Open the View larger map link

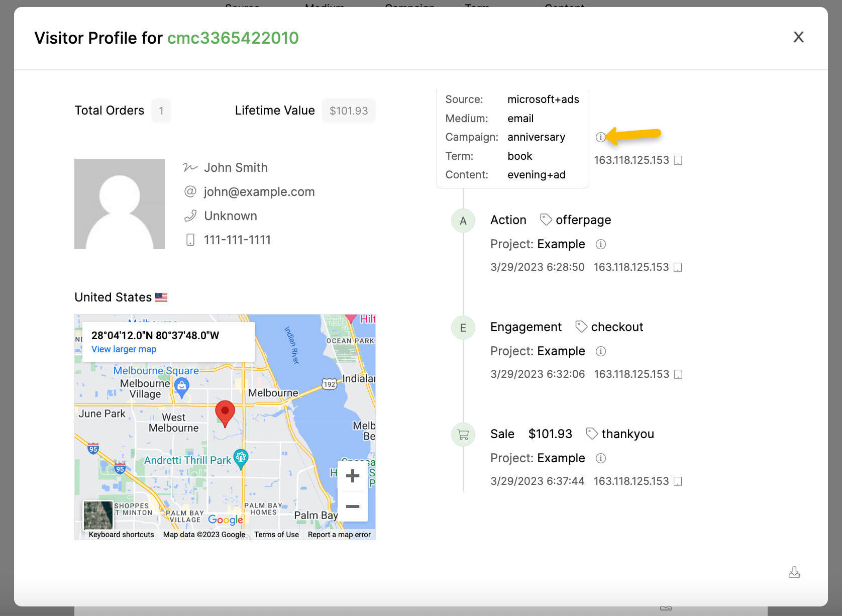pyautogui.click(x=124, y=349)
